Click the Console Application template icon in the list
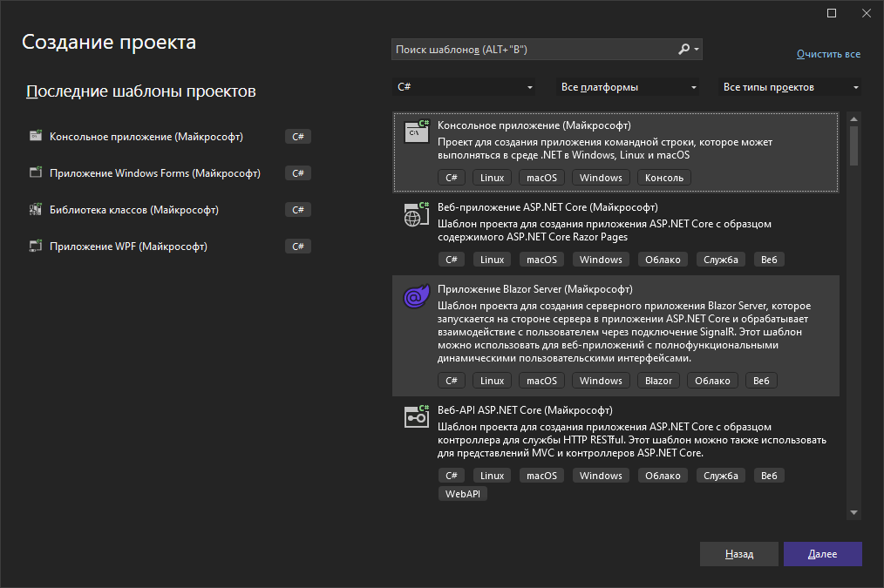This screenshot has height=588, width=884. click(417, 132)
